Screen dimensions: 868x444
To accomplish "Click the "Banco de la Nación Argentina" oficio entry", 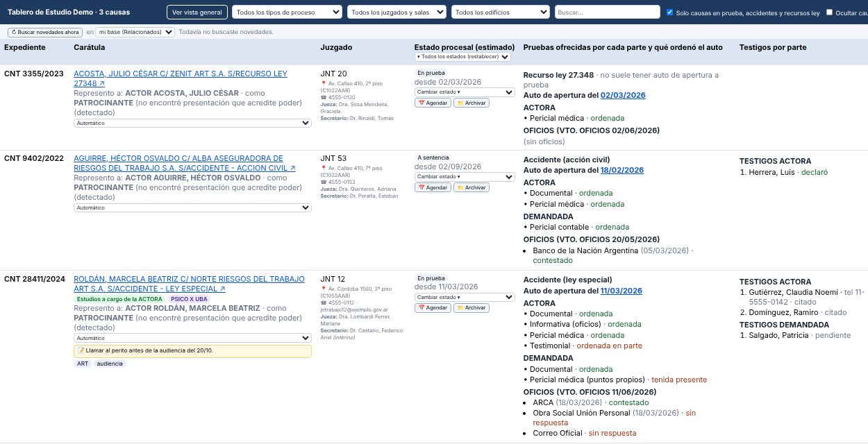I will click(585, 250).
